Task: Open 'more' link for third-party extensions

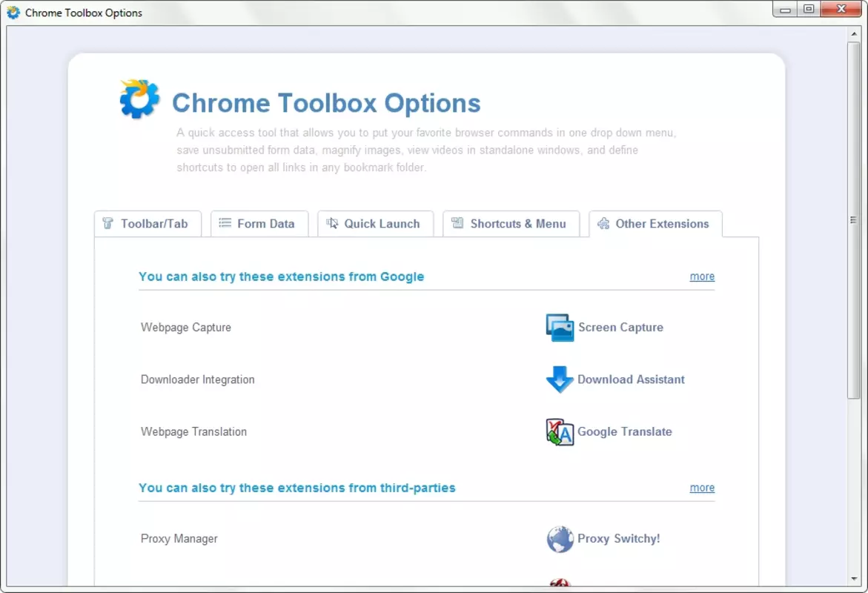Action: pyautogui.click(x=702, y=488)
